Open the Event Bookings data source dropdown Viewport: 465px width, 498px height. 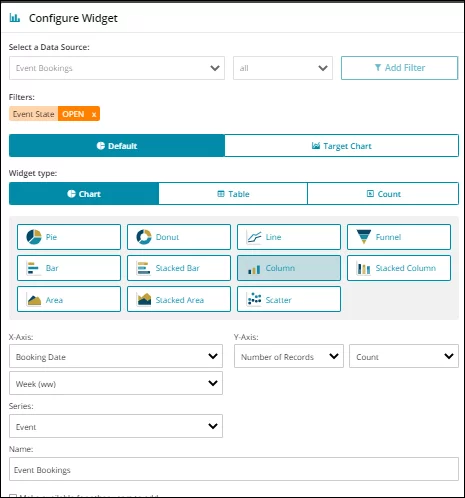pos(117,68)
